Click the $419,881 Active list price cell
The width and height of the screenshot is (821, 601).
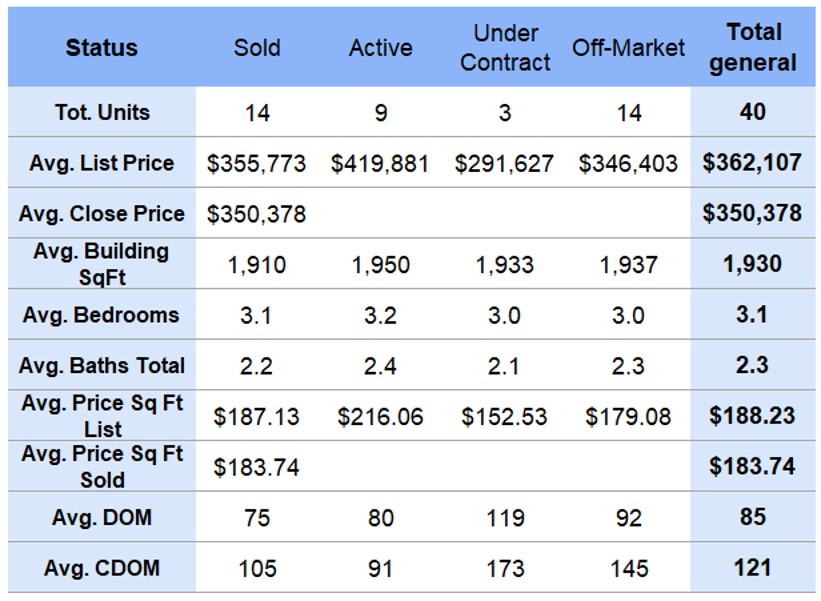tap(380, 164)
